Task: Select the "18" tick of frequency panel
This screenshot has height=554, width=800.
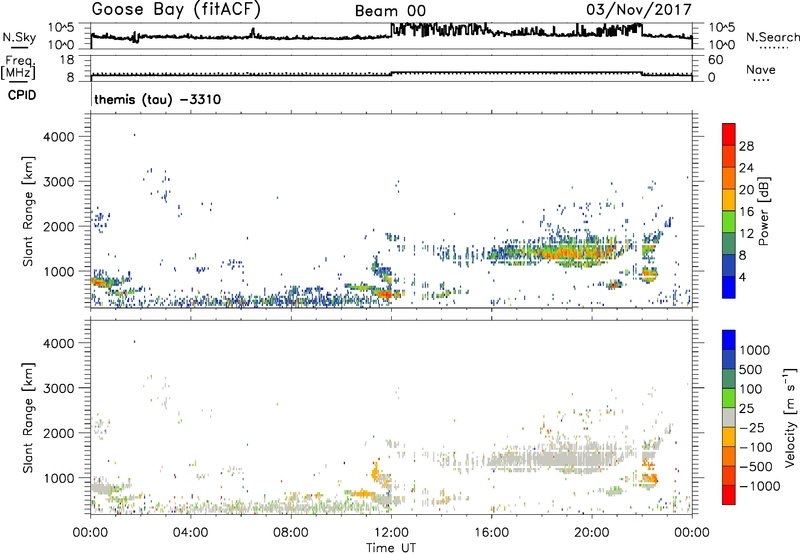Action: 67,60
